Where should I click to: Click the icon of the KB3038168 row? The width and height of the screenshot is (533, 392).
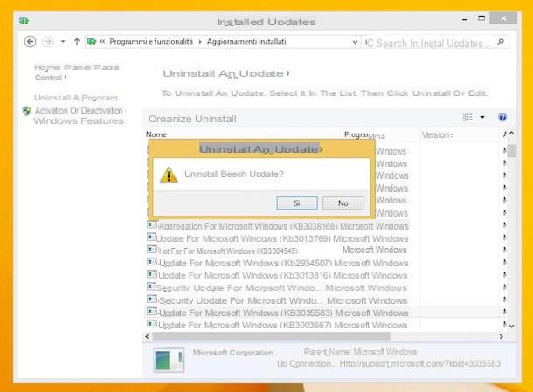pos(152,224)
